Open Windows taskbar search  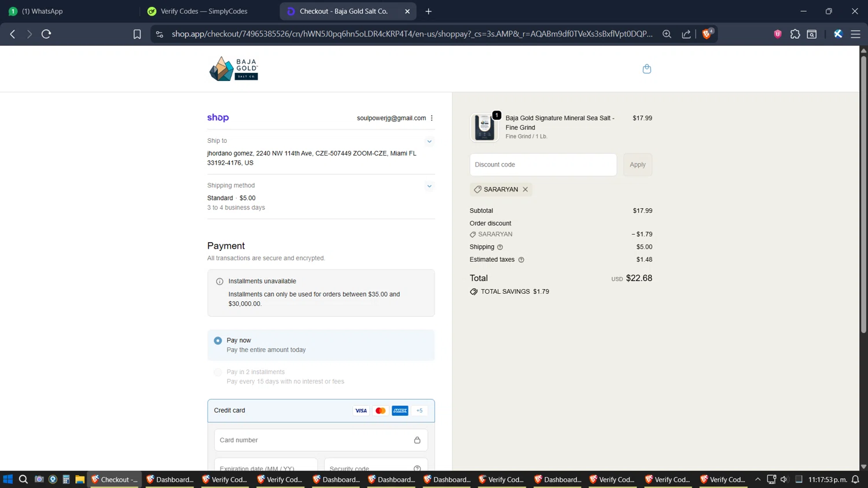pyautogui.click(x=23, y=479)
